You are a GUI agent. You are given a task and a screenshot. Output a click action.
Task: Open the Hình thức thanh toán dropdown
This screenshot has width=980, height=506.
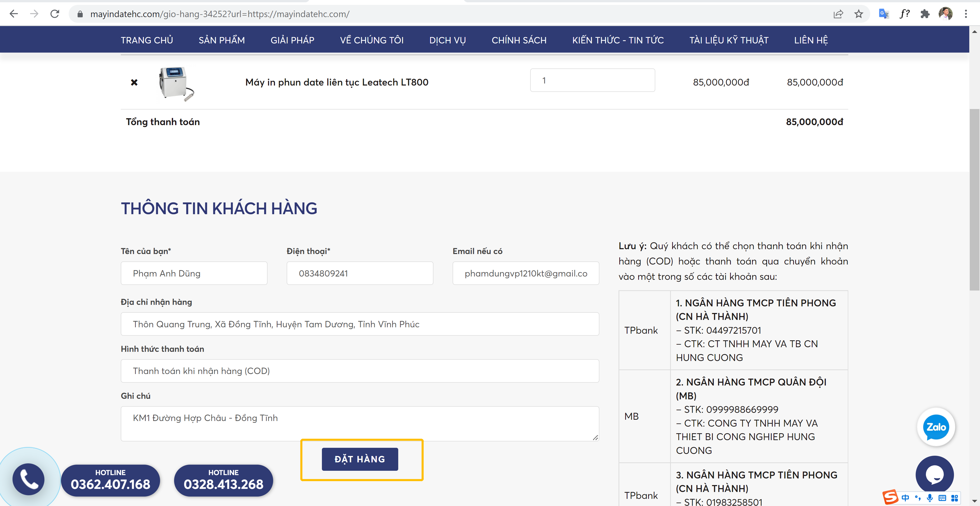[359, 371]
